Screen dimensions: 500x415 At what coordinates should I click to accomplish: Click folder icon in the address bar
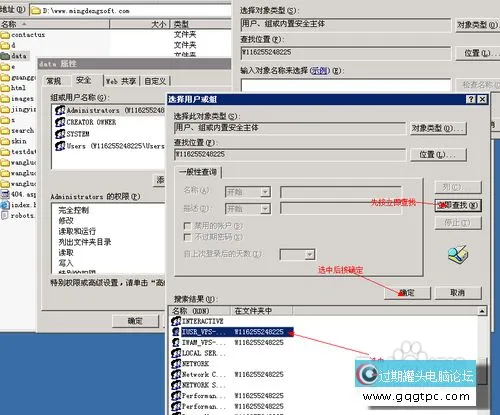pos(36,11)
